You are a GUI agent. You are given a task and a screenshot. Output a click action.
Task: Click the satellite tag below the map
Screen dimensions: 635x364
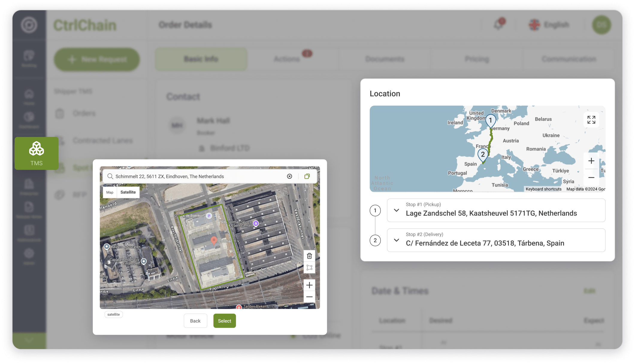point(114,314)
